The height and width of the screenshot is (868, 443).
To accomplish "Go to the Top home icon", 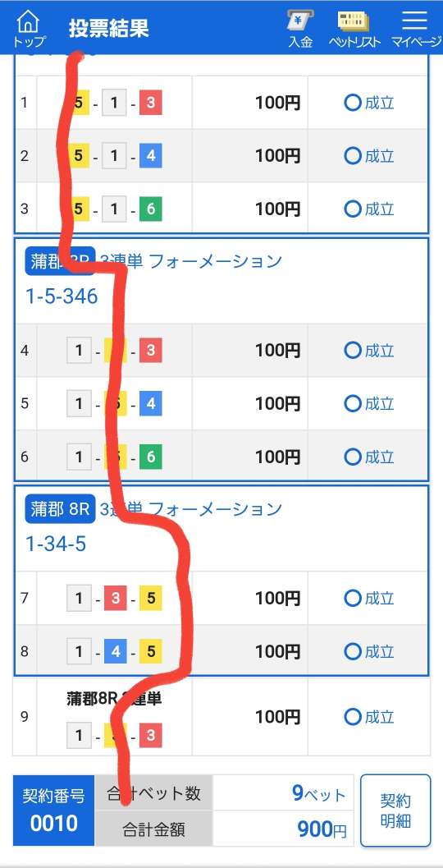I will (x=29, y=29).
